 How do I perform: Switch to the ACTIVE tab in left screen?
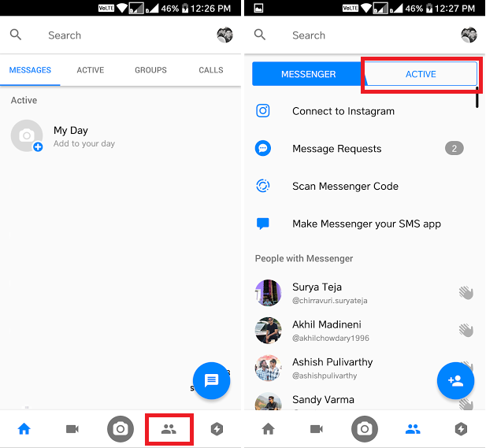(91, 70)
